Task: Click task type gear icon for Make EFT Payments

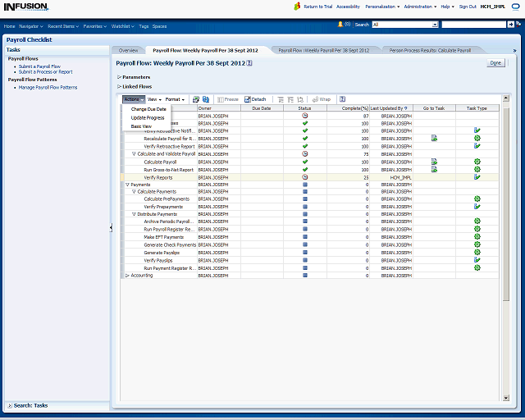Action: point(477,237)
